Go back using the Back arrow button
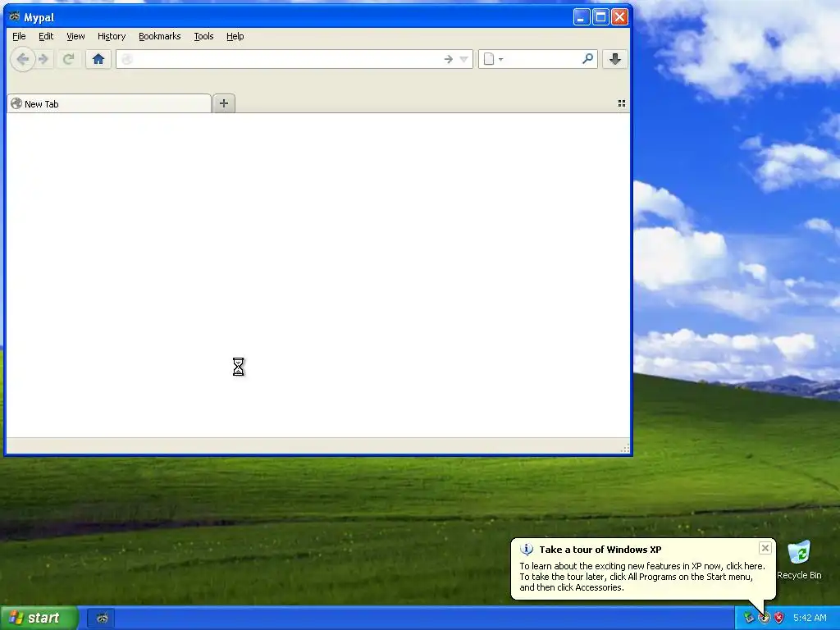This screenshot has width=840, height=630. [22, 59]
